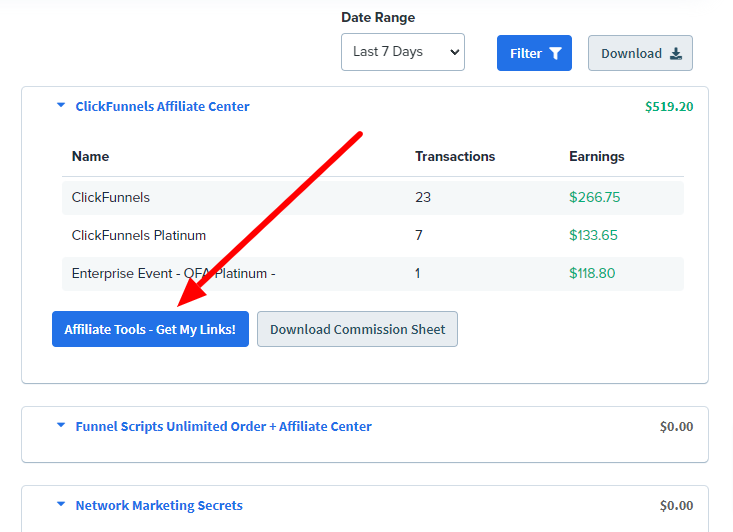Click the $266.75 earnings value
Image resolution: width=733 pixels, height=532 pixels.
pos(594,197)
